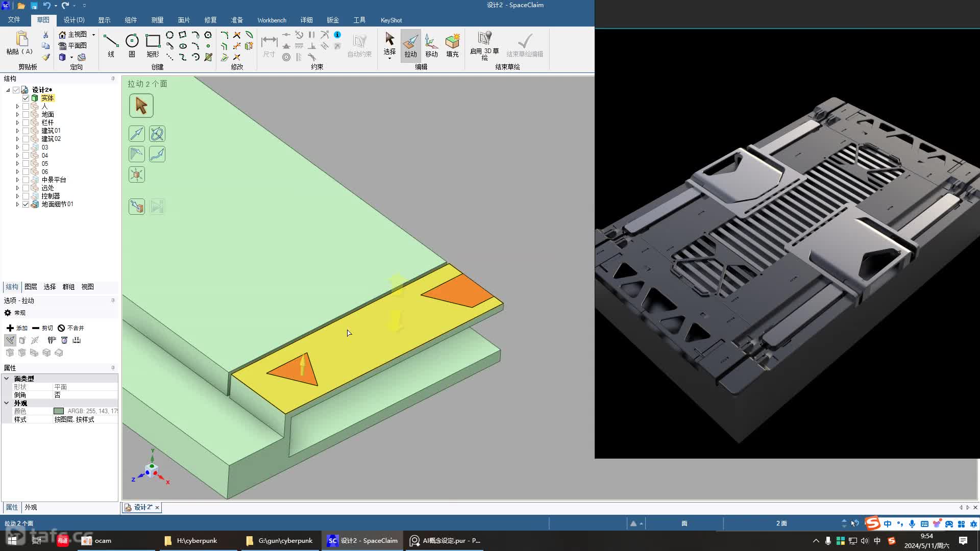Image resolution: width=980 pixels, height=551 pixels.
Task: Select the Circle (圆) sketch tool
Action: 132,45
